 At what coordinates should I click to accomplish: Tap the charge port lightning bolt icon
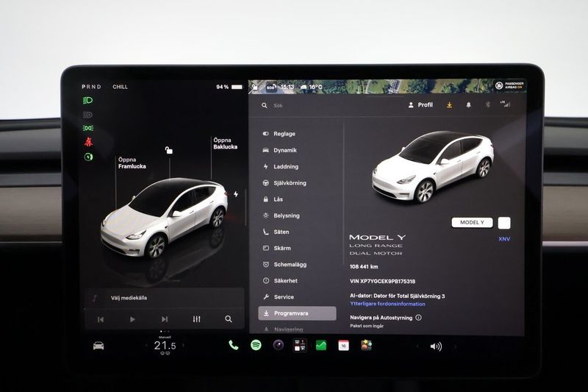click(235, 194)
